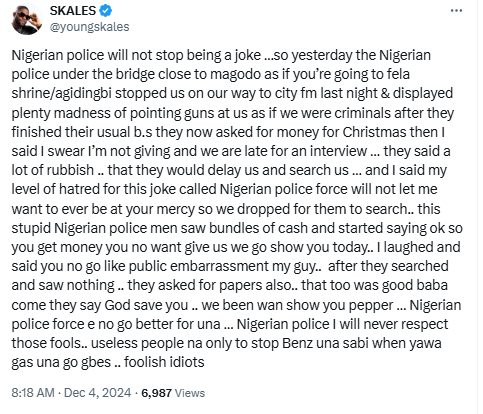Open the SKALES display name profile link
Screen dimensions: 483x414
(x=73, y=11)
